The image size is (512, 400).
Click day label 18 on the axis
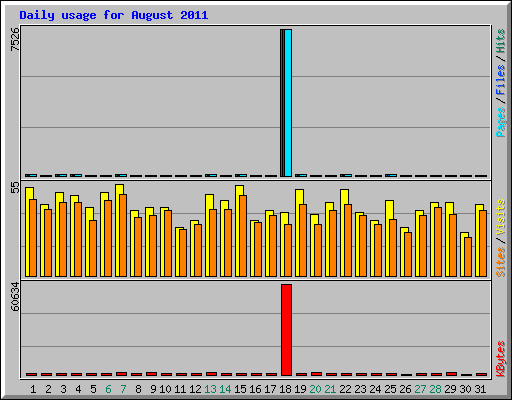tap(285, 389)
